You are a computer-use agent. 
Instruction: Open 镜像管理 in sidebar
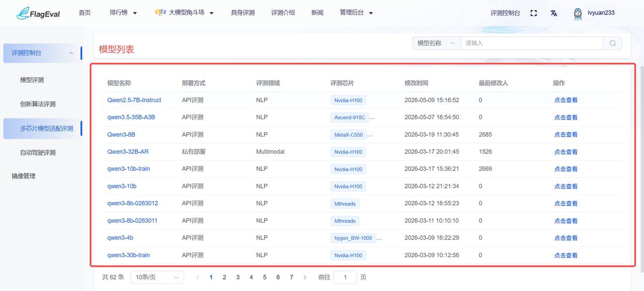pyautogui.click(x=24, y=176)
